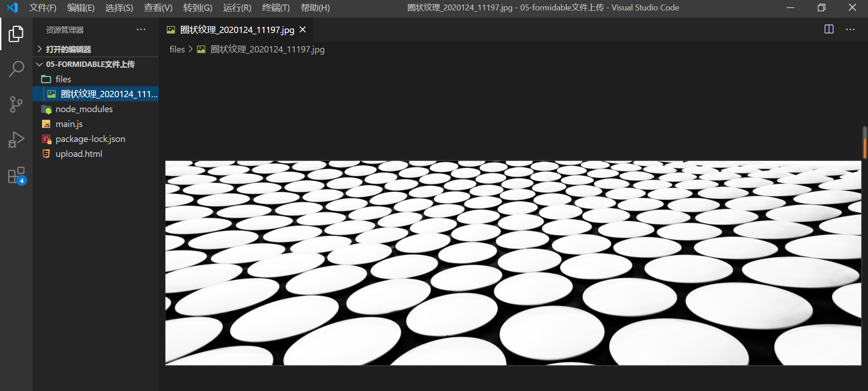Click the 圈状纹理_2020124_11197.jpg breadcrumb item
The height and width of the screenshot is (391, 868).
(267, 49)
